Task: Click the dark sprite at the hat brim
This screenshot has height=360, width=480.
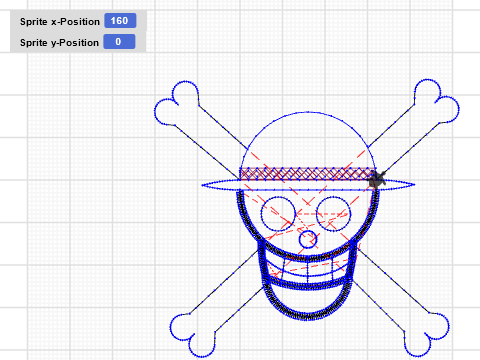Action: [x=377, y=180]
